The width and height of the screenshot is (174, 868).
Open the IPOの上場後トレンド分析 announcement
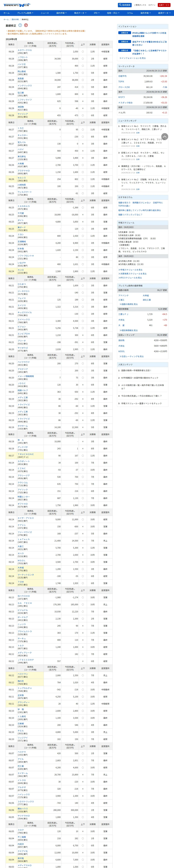149,34
